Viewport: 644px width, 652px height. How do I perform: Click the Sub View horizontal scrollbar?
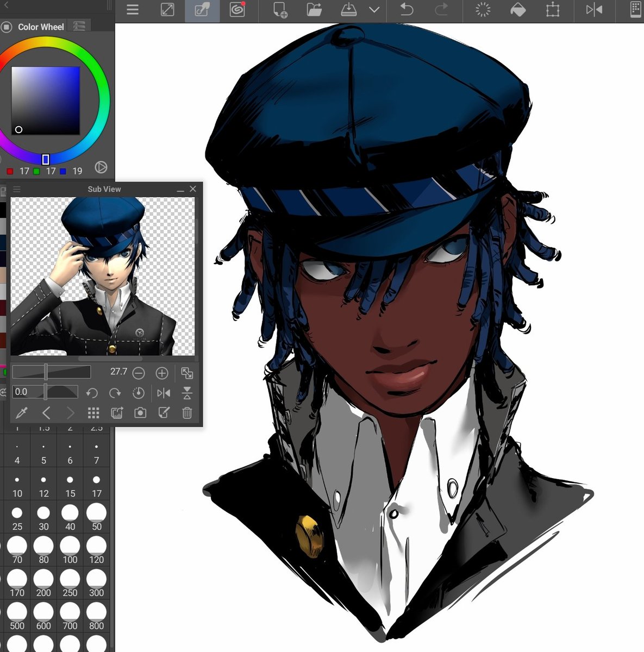click(110, 359)
